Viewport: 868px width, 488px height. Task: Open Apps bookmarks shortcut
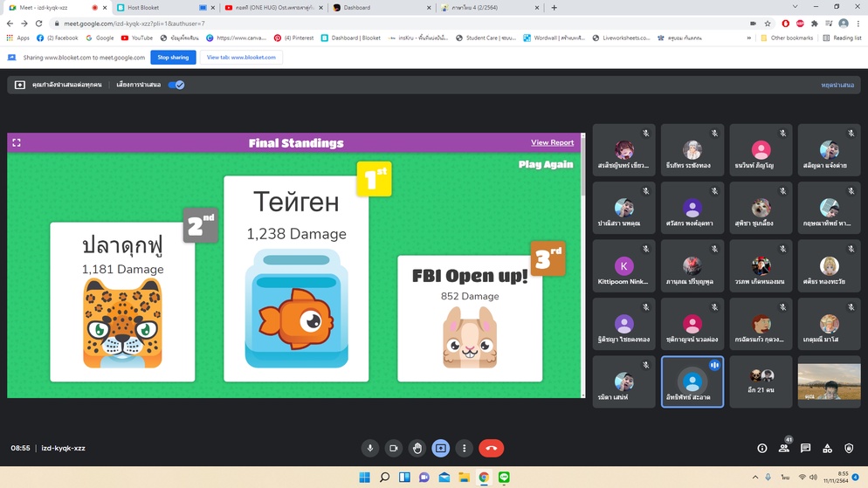point(17,38)
